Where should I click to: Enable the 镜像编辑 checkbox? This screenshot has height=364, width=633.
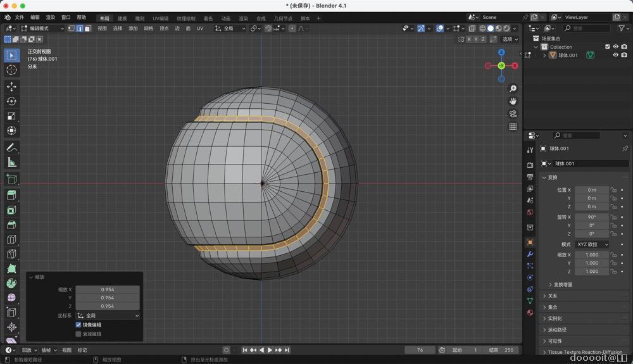pyautogui.click(x=78, y=325)
